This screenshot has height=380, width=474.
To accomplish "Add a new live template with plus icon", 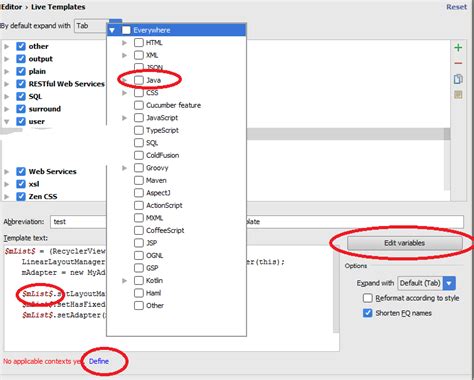I will (x=458, y=48).
